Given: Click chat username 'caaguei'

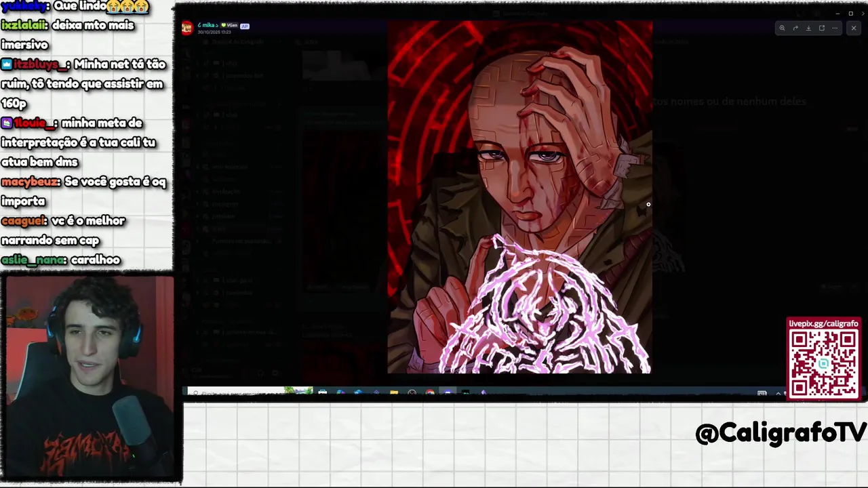Looking at the screenshot, I should pyautogui.click(x=23, y=221).
